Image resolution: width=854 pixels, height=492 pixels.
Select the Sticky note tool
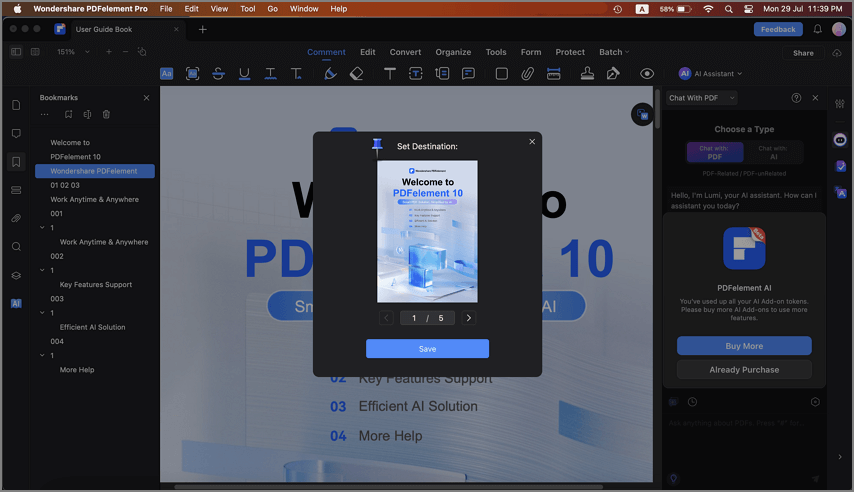coord(468,74)
